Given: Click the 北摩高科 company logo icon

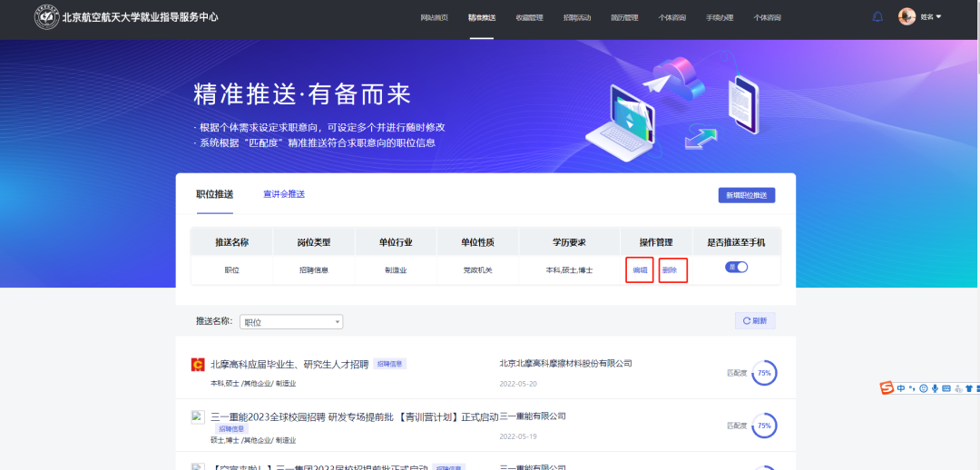Looking at the screenshot, I should click(x=198, y=365).
